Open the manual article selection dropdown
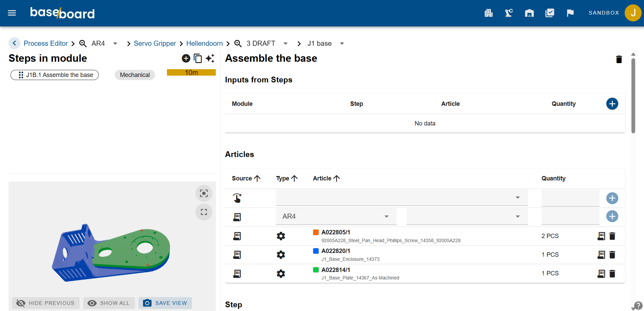This screenshot has width=644, height=311. click(402, 198)
